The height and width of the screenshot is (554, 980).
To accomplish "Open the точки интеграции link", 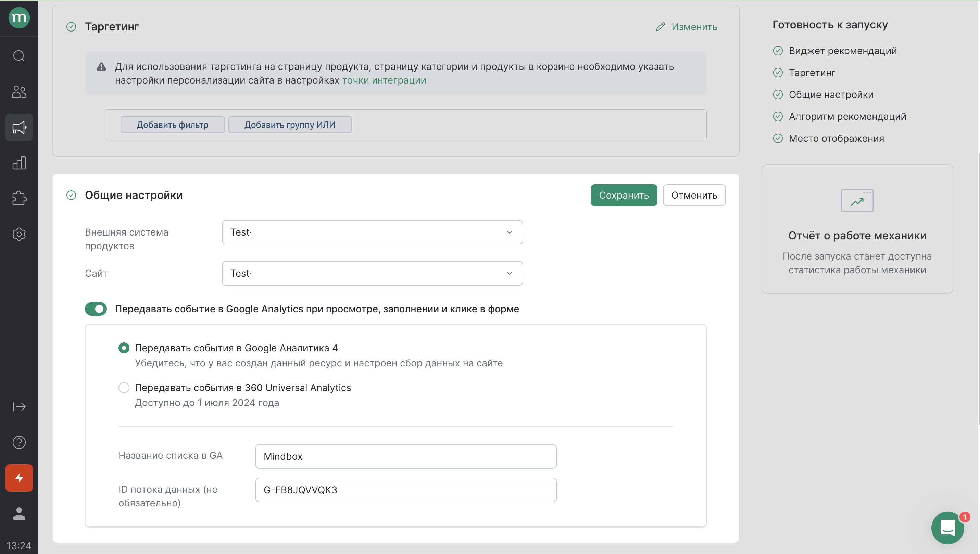I will [384, 80].
